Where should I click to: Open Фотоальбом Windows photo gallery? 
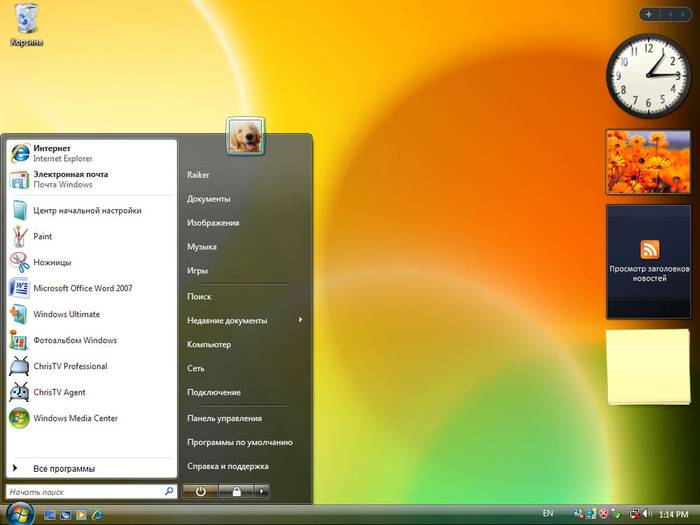pos(73,341)
